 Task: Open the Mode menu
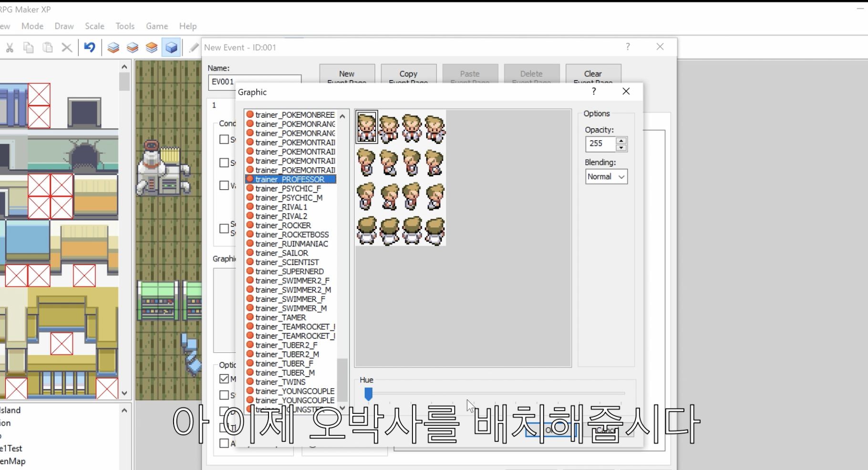coord(32,26)
